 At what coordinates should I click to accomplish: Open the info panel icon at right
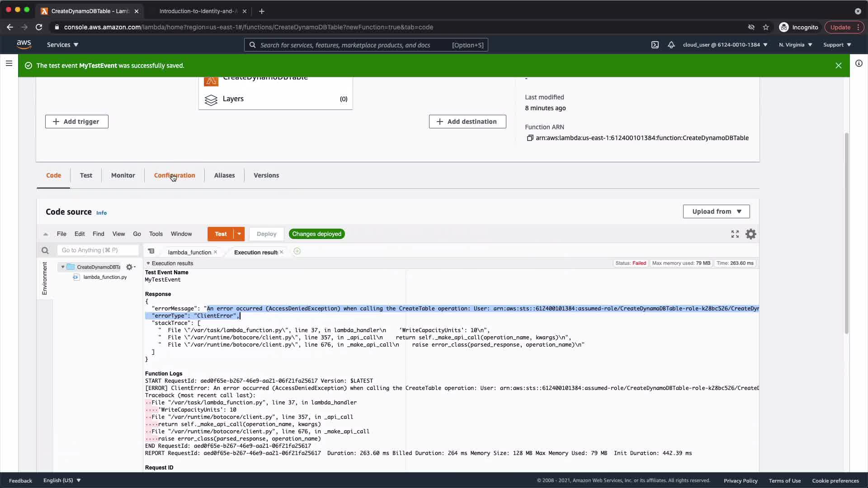pyautogui.click(x=859, y=63)
